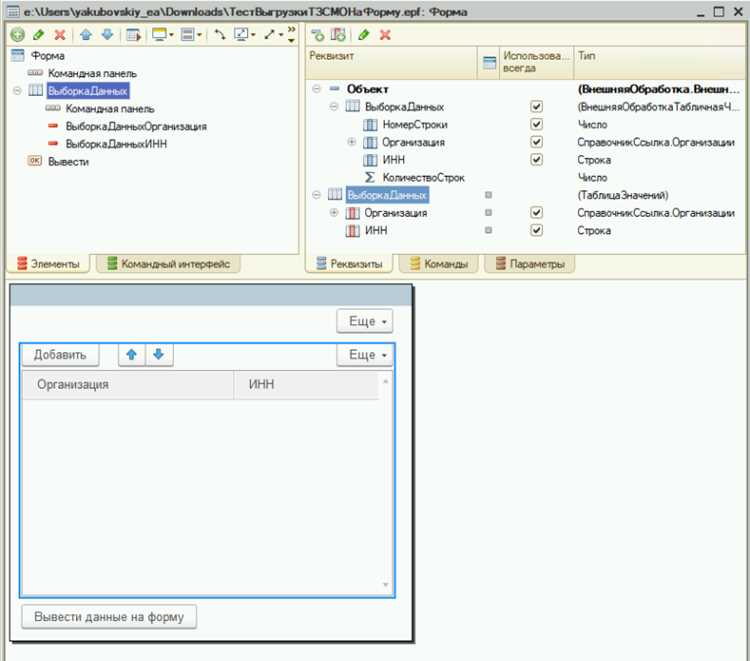Select the Форма root node

click(48, 55)
